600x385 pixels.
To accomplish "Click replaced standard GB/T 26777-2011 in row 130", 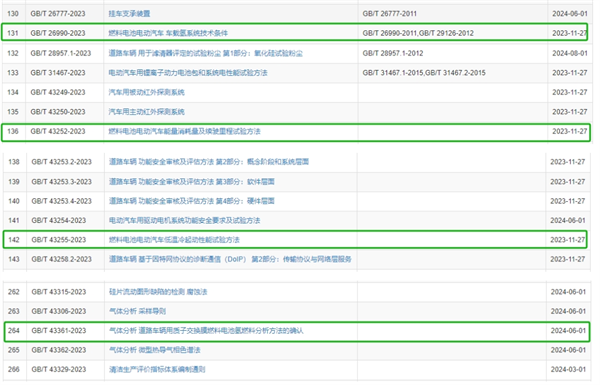I will [x=390, y=14].
